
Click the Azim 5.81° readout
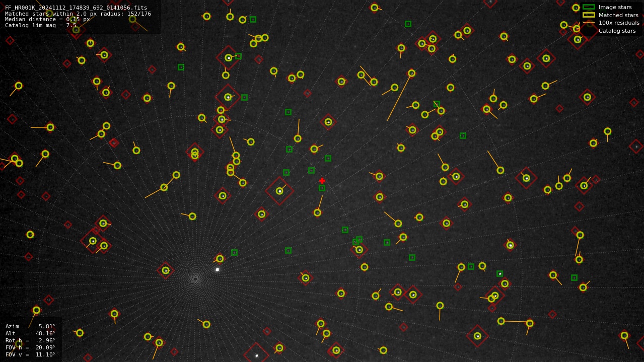(x=30, y=326)
